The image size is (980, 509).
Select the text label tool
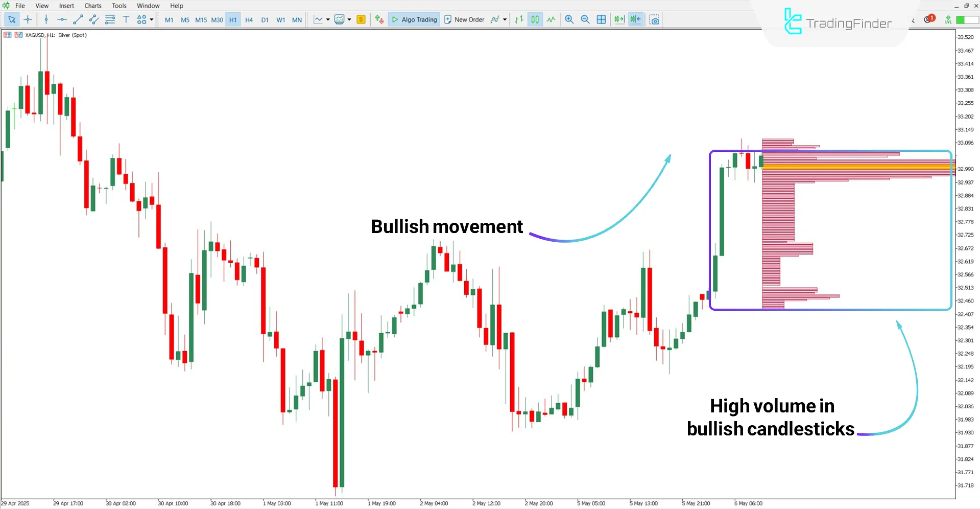click(126, 19)
